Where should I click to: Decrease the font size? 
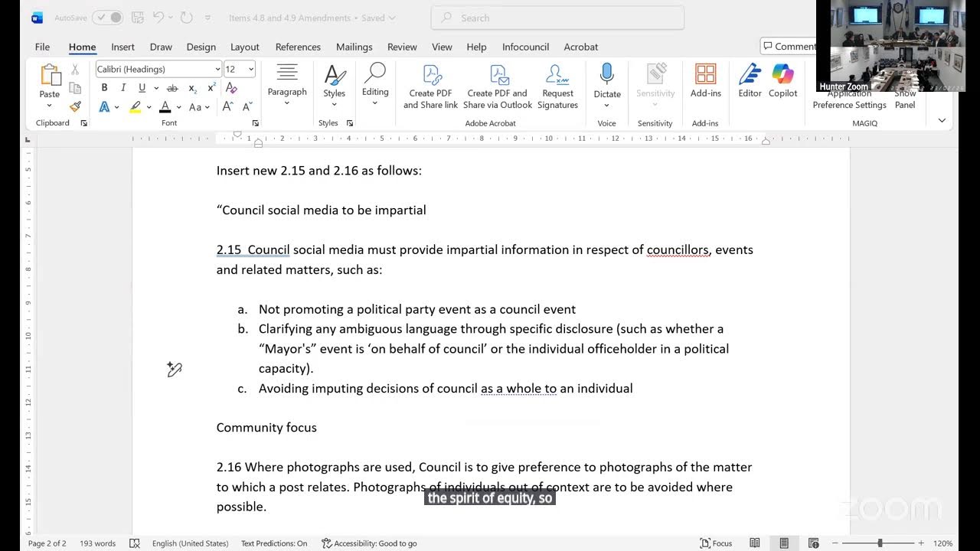(247, 107)
